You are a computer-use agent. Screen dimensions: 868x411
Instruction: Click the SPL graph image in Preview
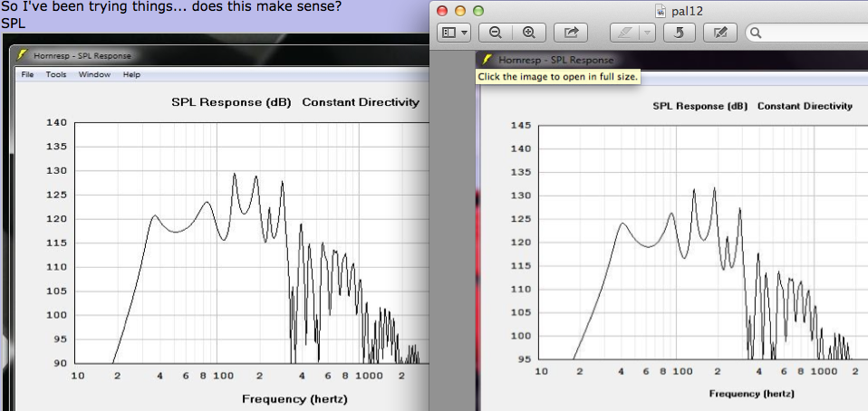click(671, 231)
